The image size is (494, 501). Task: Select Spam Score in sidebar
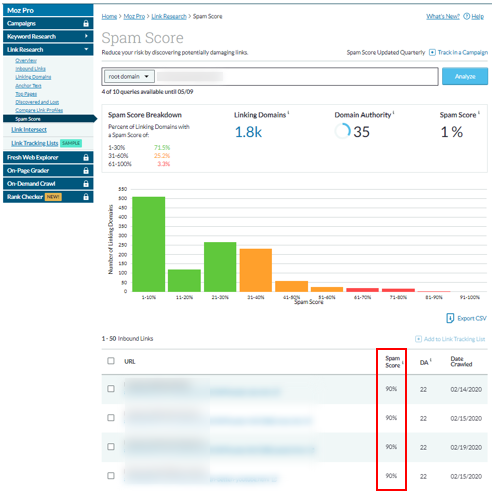(x=49, y=119)
